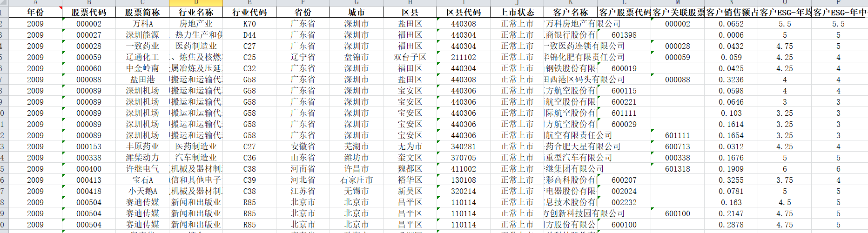Select the 无锡市 city cell
This screenshot has height=233, width=868.
tap(357, 191)
